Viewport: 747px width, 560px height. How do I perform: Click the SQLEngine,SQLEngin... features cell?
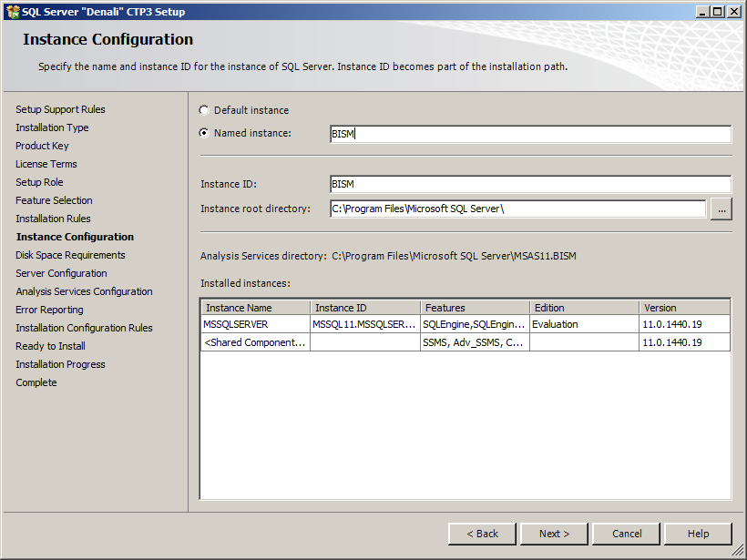pos(475,324)
